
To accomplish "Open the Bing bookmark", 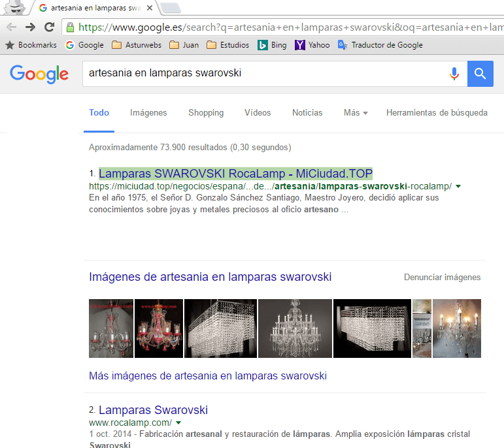I will (x=272, y=45).
